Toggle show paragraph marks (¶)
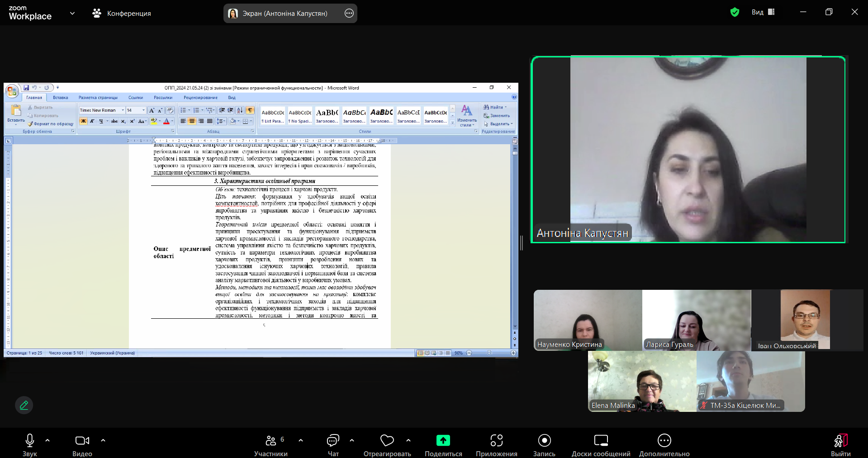Image resolution: width=868 pixels, height=458 pixels. 250,110
